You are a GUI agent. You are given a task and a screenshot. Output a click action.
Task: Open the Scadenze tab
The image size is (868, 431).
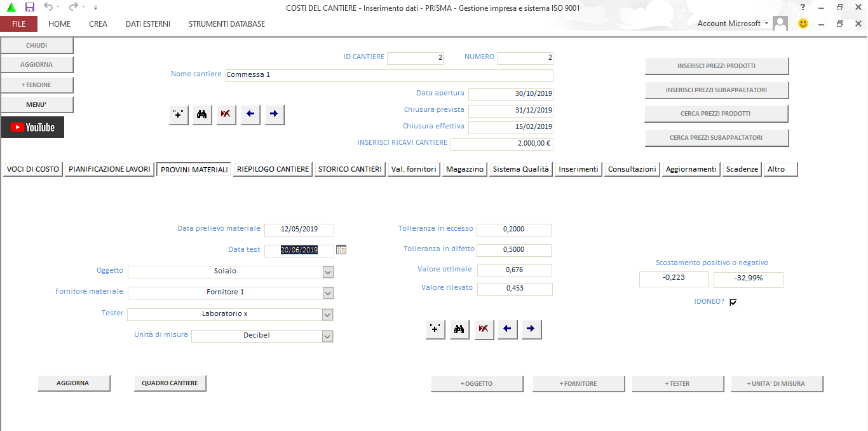(742, 169)
